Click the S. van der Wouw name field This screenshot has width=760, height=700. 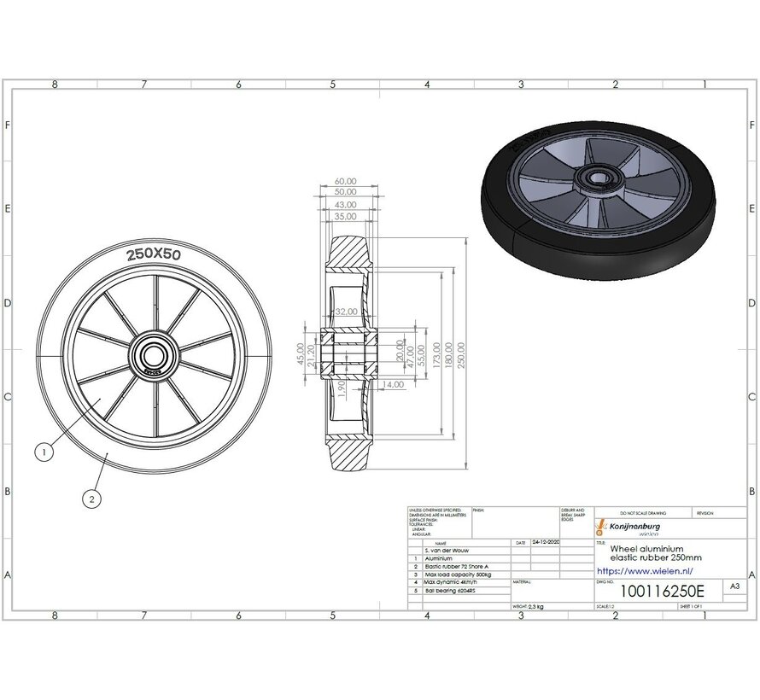[x=447, y=549]
